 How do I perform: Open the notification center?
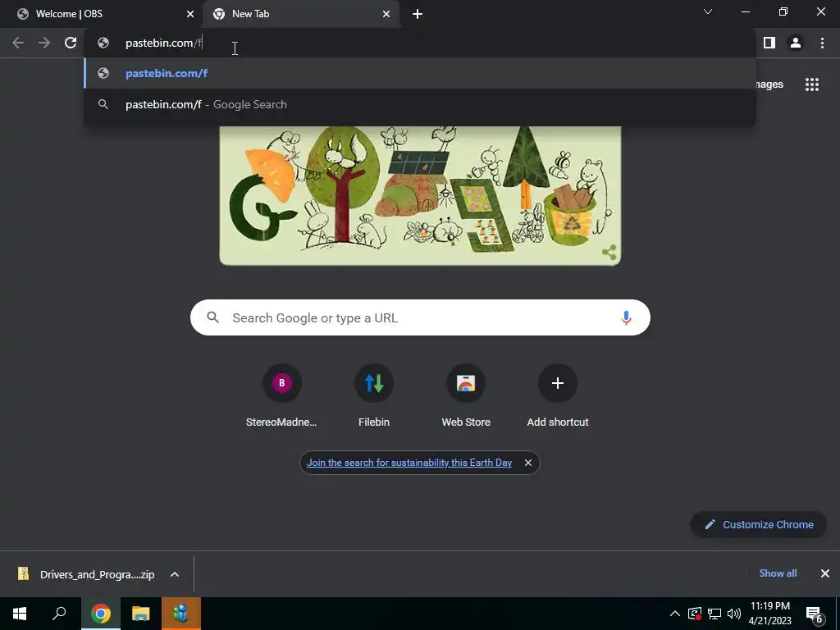(815, 614)
